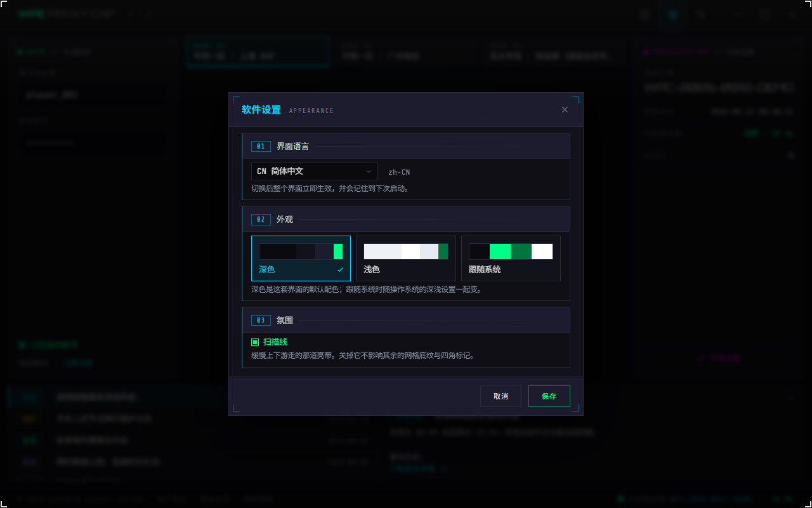Click the 02 section number badge
The width and height of the screenshot is (812, 508).
[261, 219]
